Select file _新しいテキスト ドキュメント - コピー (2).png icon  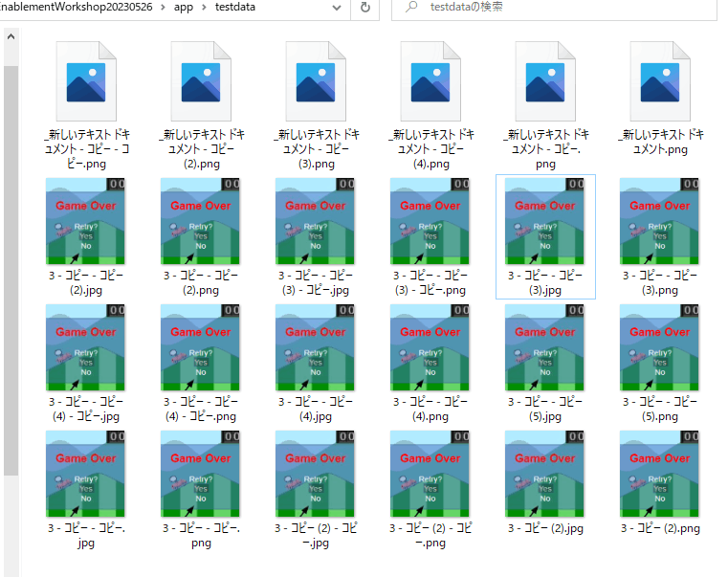pos(201,81)
